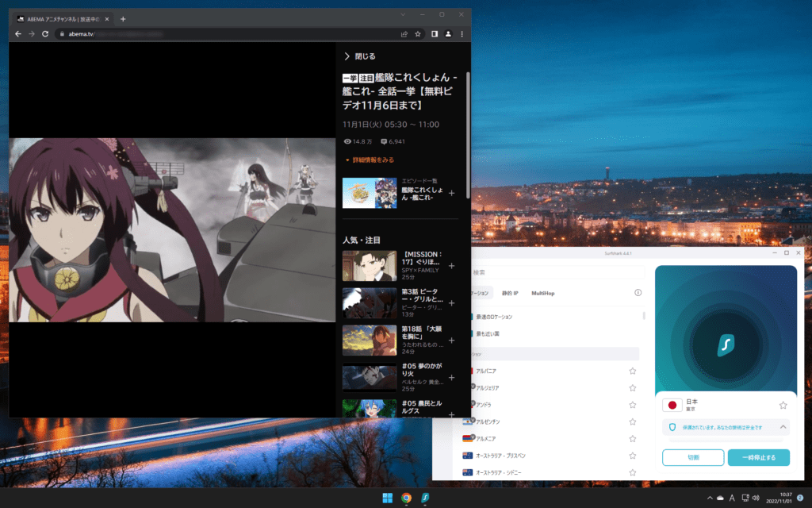Click 切断 to disconnect VPN
812x508 pixels.
point(693,458)
